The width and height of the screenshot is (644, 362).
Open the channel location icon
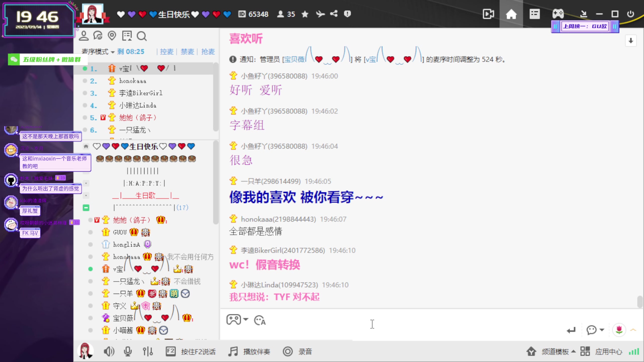pyautogui.click(x=112, y=36)
